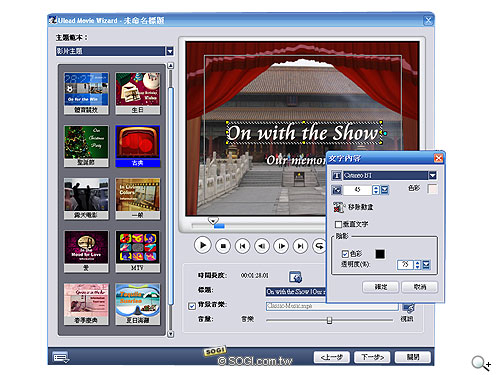Viewport: 500px width, 375px height.
Task: Step forward one frame
Action: click(x=281, y=246)
